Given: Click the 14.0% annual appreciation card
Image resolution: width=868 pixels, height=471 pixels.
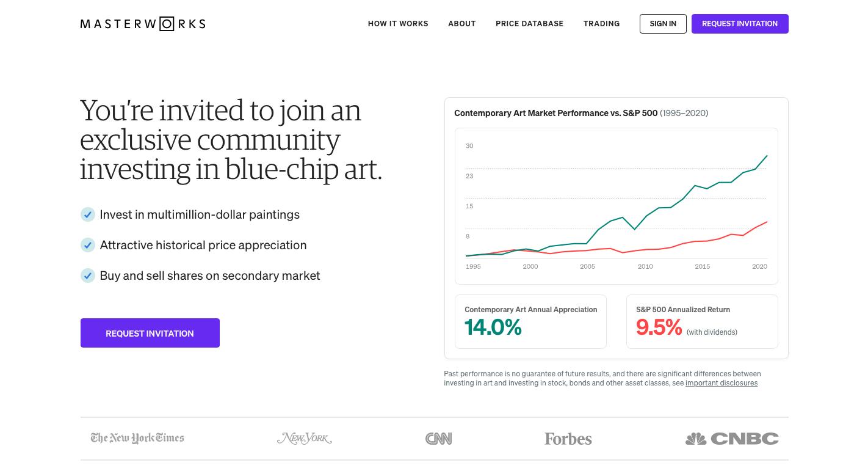Looking at the screenshot, I should (530, 322).
